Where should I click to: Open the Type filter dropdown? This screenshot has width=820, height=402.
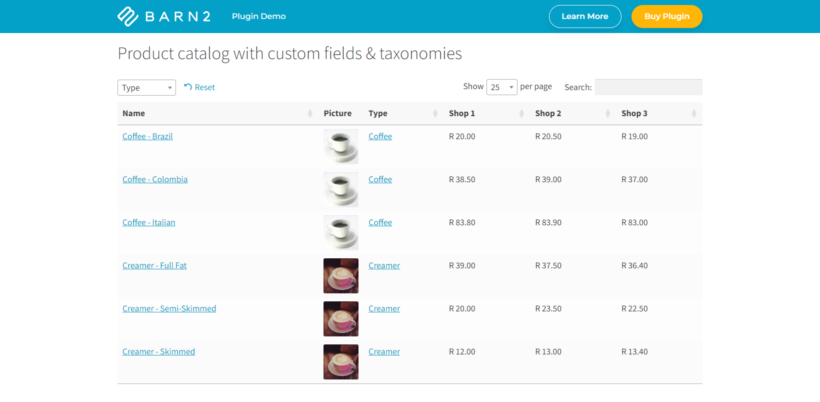[x=146, y=88]
